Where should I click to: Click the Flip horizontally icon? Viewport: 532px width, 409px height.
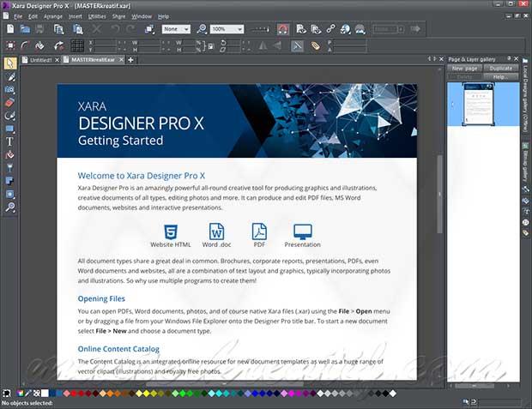click(263, 45)
